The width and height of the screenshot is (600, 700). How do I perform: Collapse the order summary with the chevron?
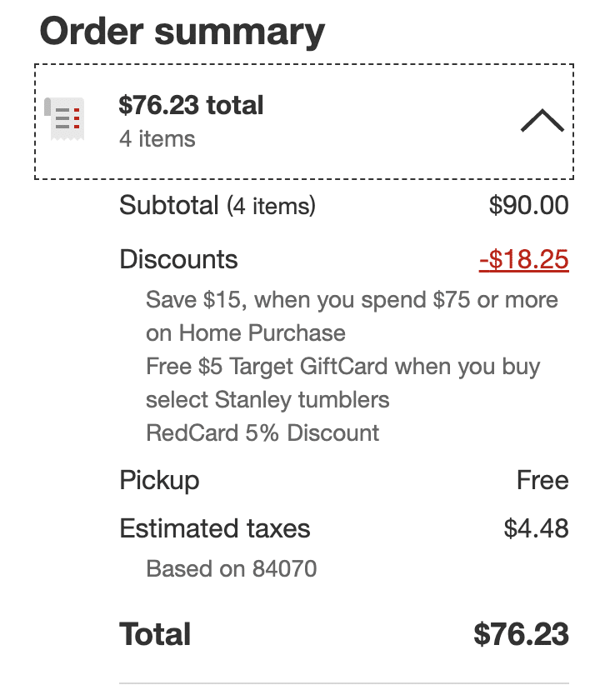pyautogui.click(x=542, y=122)
